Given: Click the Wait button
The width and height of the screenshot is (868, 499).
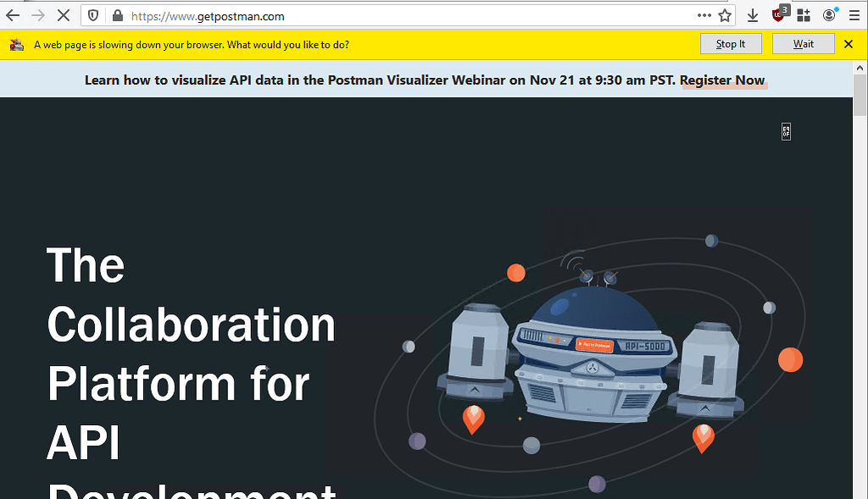Looking at the screenshot, I should pyautogui.click(x=803, y=43).
